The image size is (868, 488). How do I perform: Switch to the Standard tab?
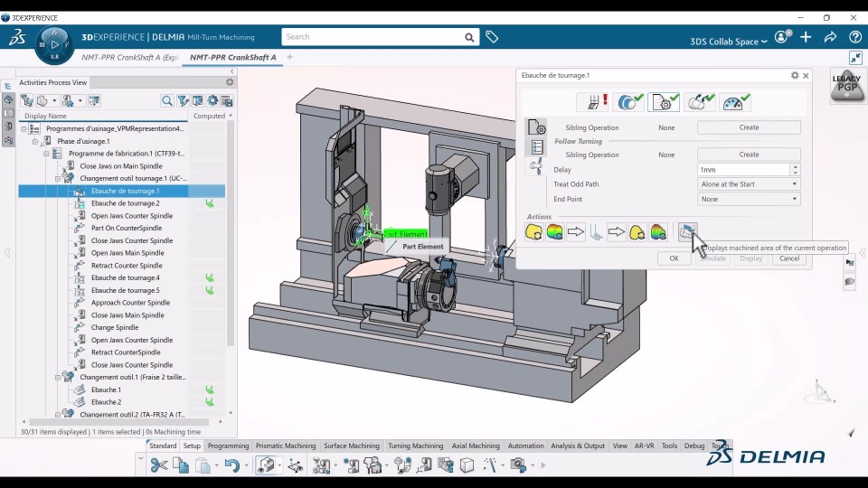click(163, 446)
